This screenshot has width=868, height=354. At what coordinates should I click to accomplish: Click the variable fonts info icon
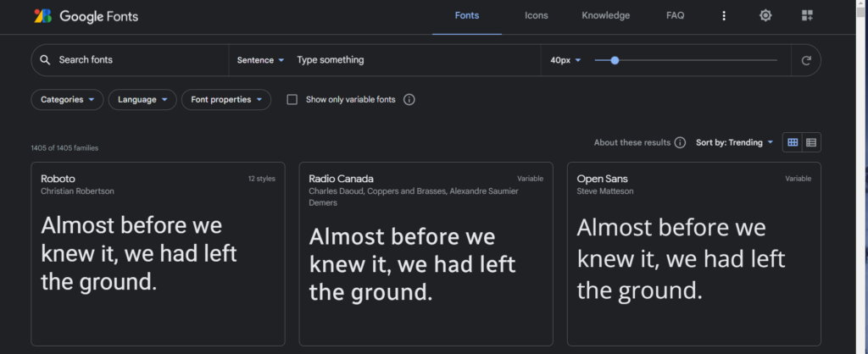coord(409,100)
